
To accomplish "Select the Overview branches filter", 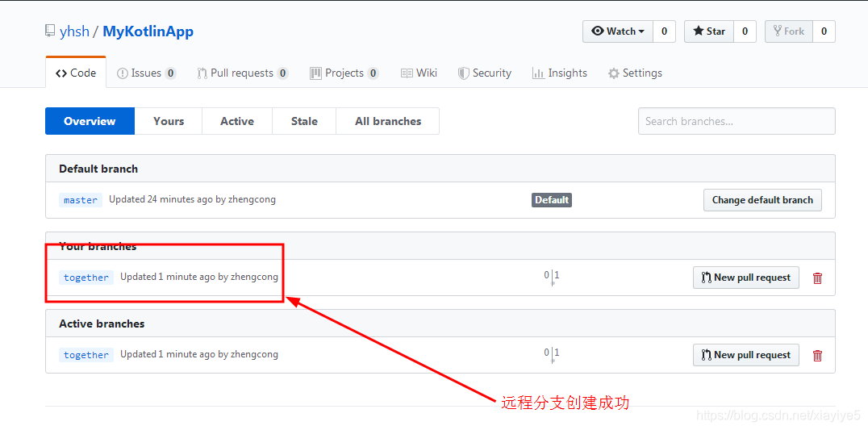I will click(x=90, y=121).
